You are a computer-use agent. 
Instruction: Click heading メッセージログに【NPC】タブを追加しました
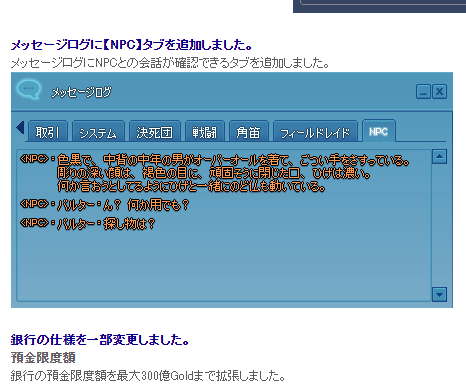131,45
